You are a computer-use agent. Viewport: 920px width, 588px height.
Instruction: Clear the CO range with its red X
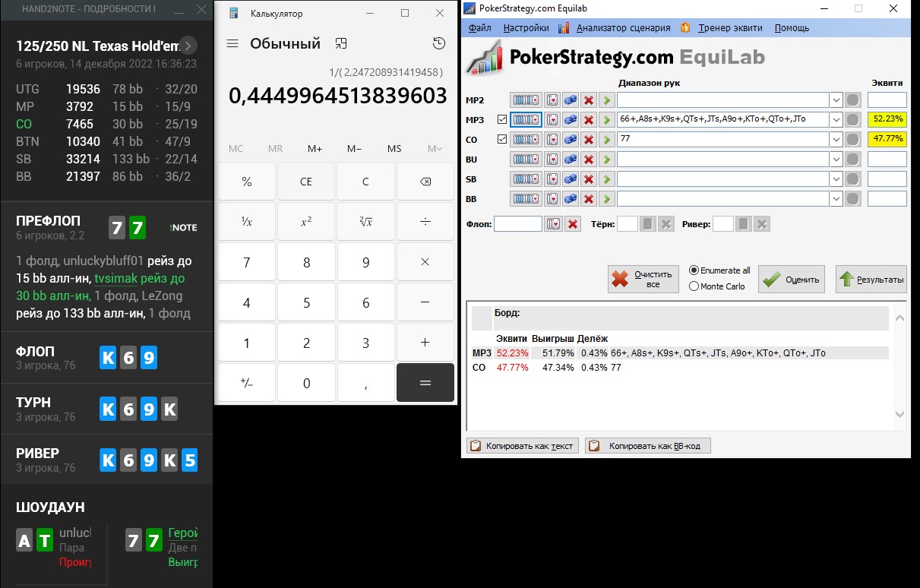click(589, 140)
